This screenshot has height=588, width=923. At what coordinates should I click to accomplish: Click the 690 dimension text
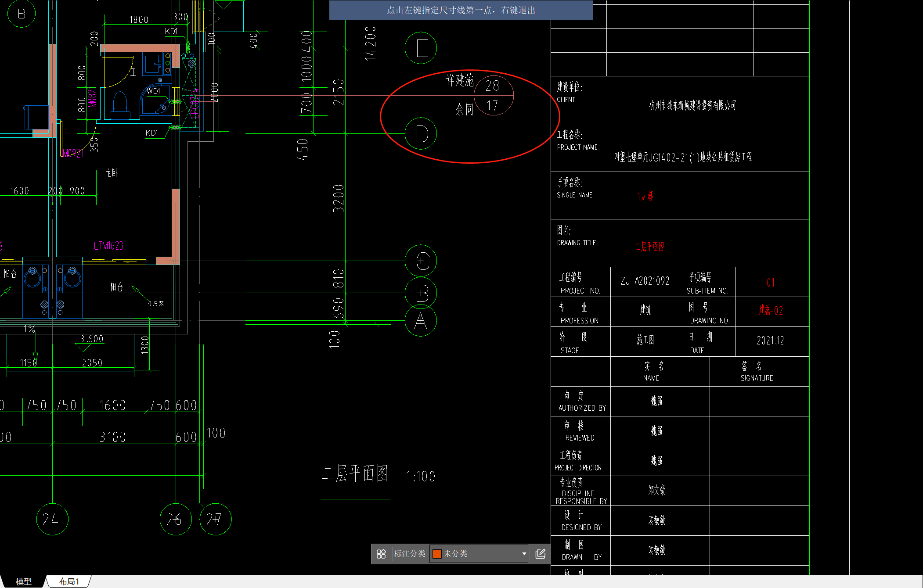(x=338, y=308)
